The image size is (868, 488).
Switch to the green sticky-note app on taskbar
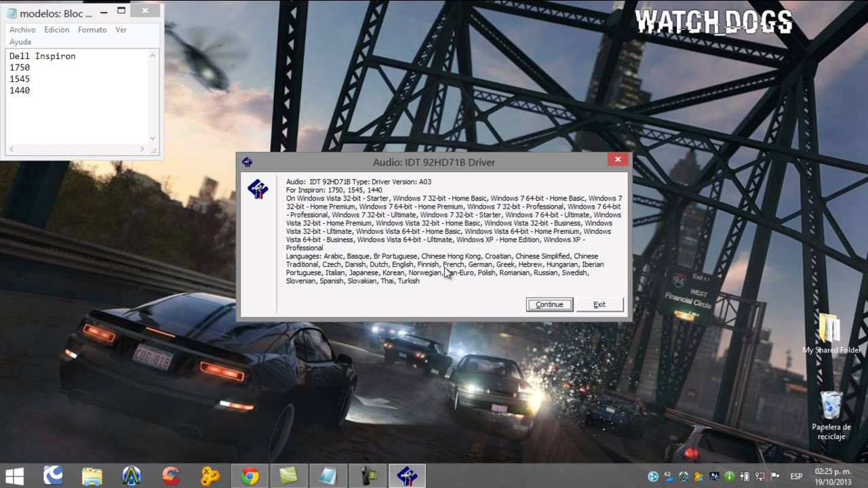(x=289, y=476)
